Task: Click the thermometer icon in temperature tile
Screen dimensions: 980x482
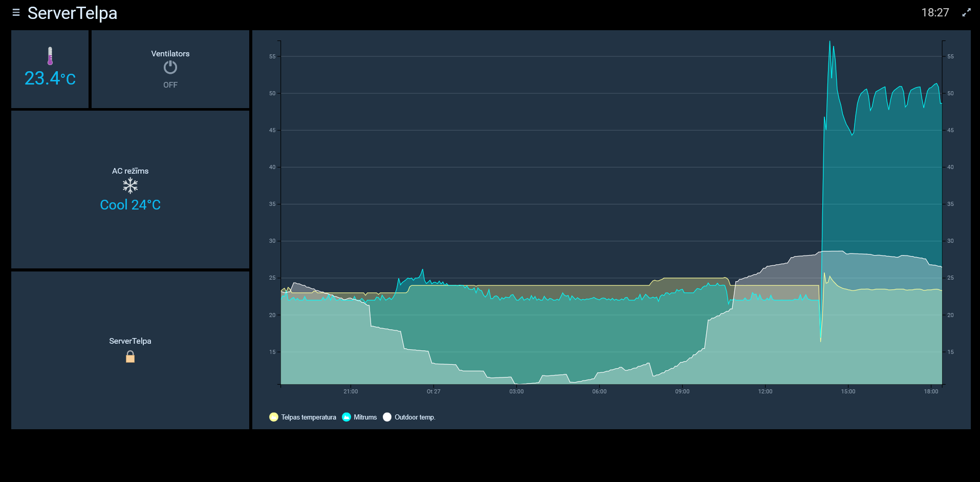Action: click(50, 56)
